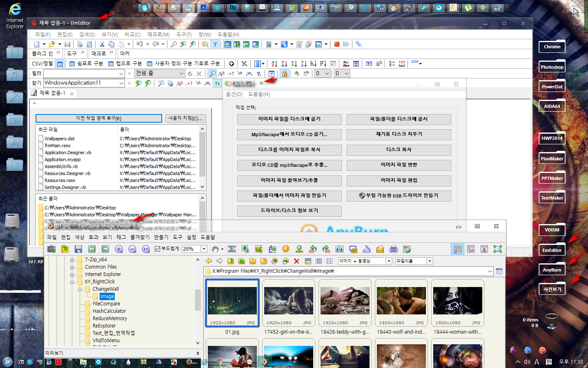Open the 필터 text combo dropdown
This screenshot has height=368, width=588.
[x=121, y=74]
